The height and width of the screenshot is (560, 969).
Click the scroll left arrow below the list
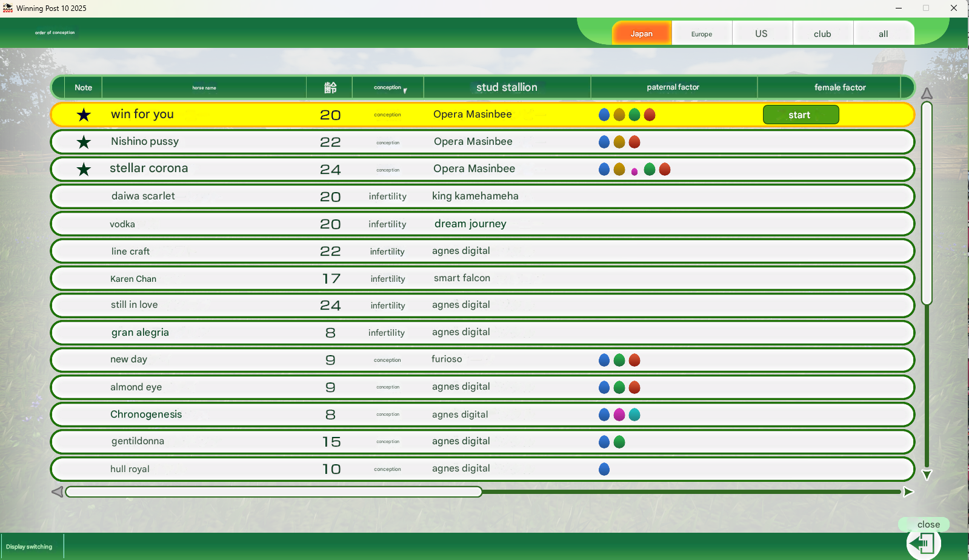click(58, 492)
